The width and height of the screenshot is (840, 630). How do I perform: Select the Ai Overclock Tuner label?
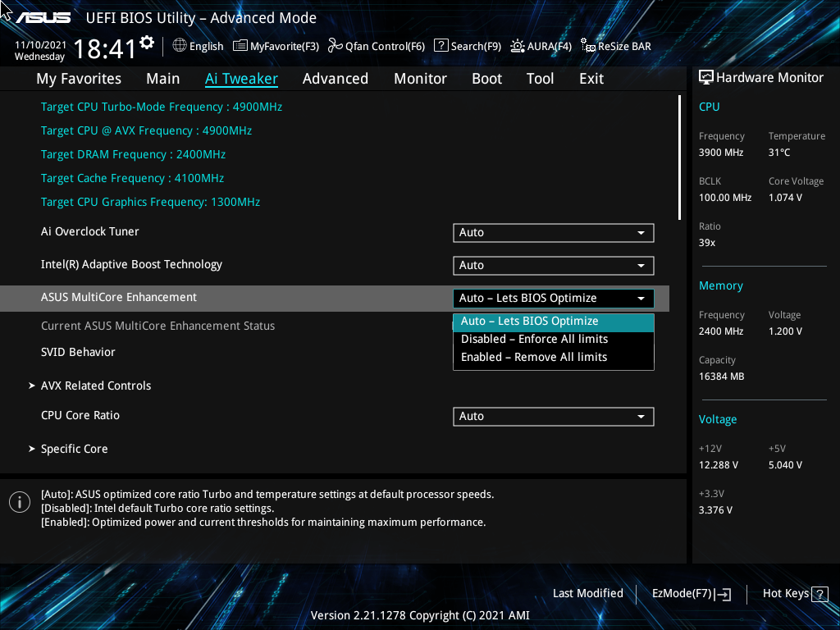(90, 232)
